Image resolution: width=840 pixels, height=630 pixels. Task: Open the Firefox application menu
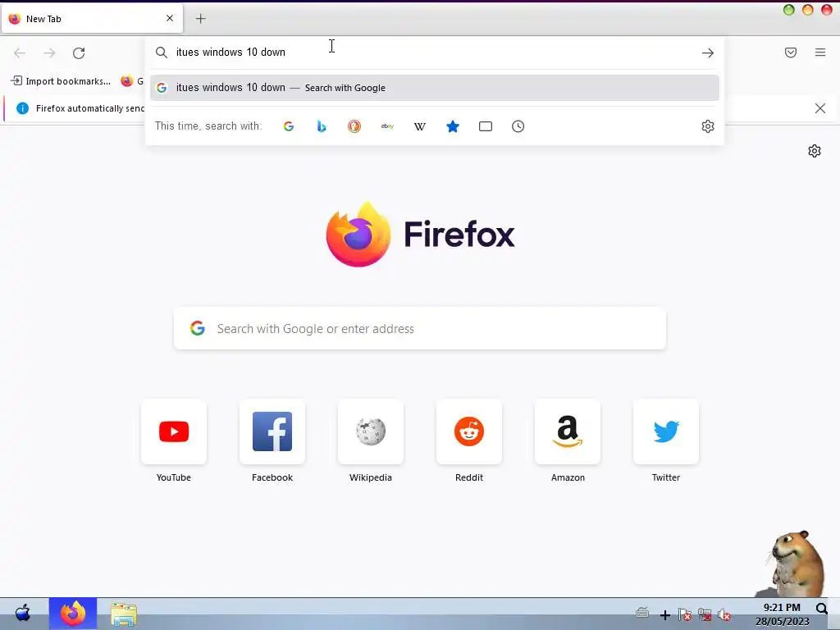pyautogui.click(x=820, y=52)
